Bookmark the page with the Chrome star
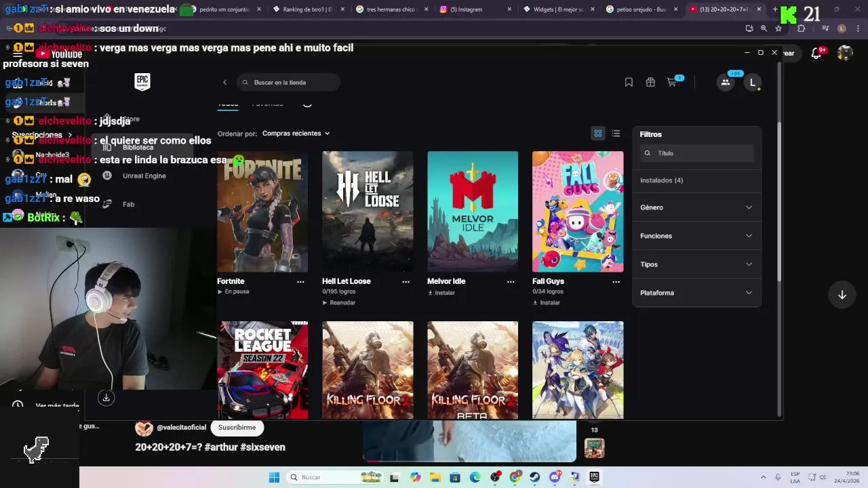Viewport: 868px width, 488px height. [778, 28]
